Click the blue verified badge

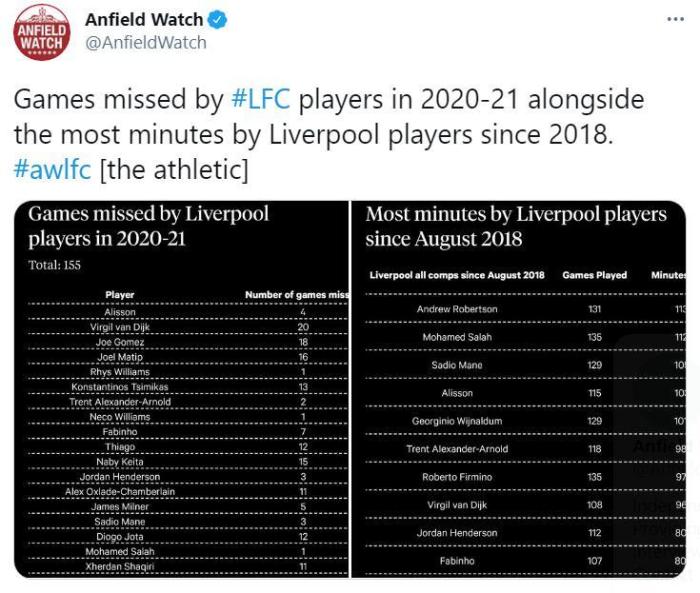[218, 20]
